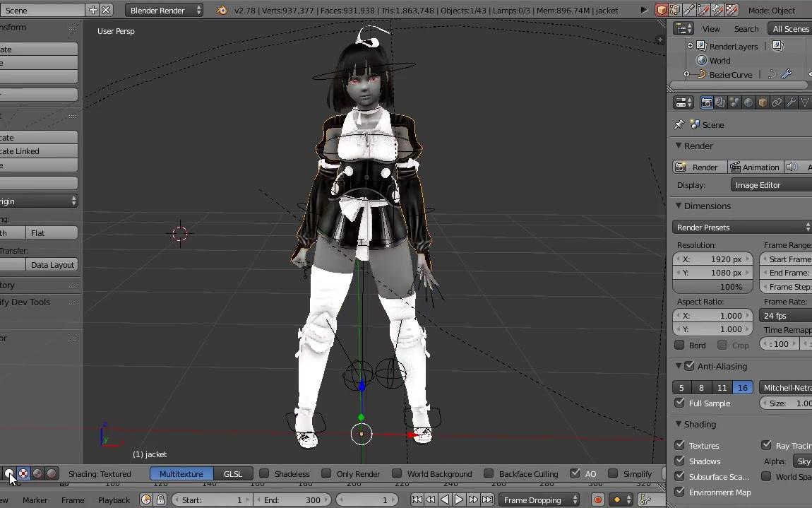Toggle auto-keyframe record button
Viewport: 812px width, 508px height.
[597, 500]
